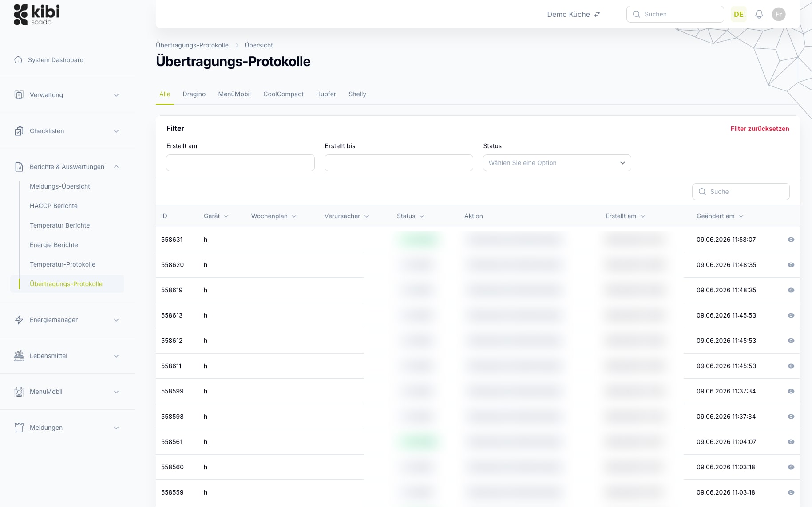Open HACCP Berichte page

(54, 206)
